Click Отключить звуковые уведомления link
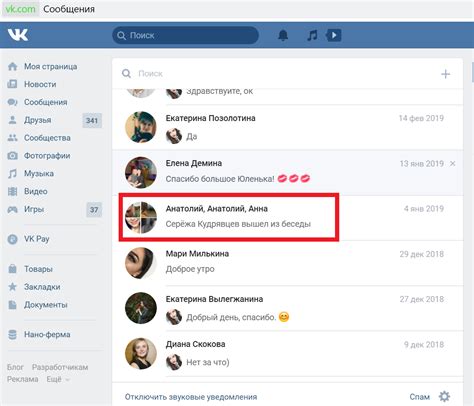474x406 pixels. [x=191, y=397]
